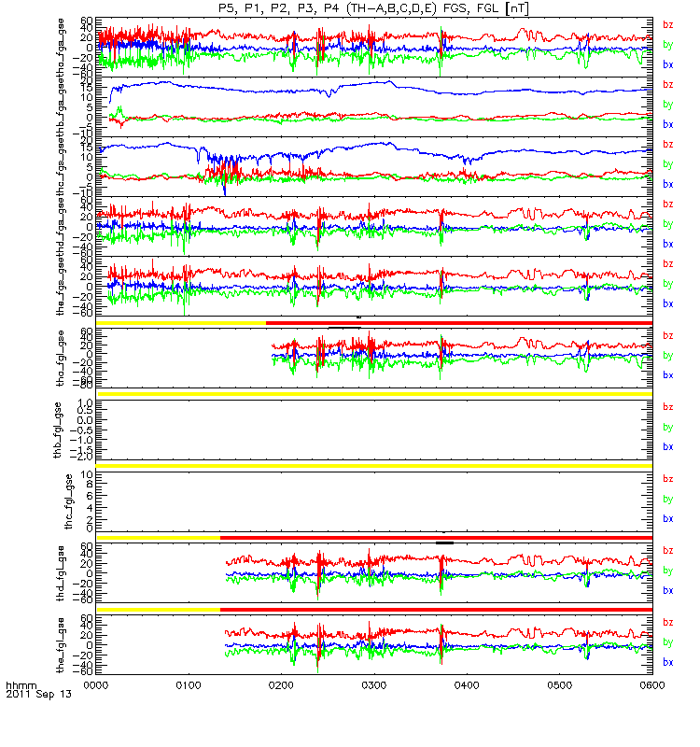Viewport: 700px width, 747px height.
Task: Click the 'the_fgl_gse' y-axis label
Action: coord(61,645)
